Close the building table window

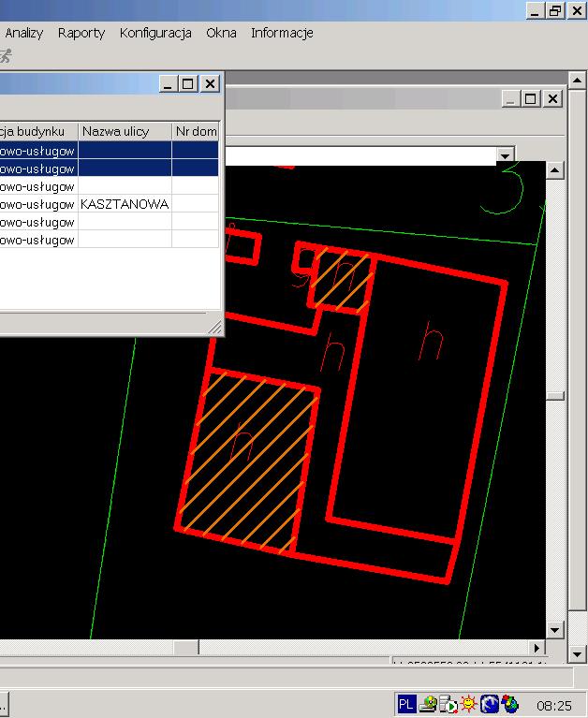pos(210,84)
